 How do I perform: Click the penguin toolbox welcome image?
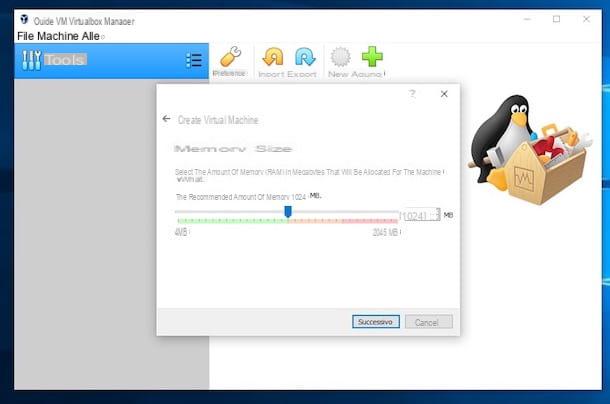click(x=530, y=149)
